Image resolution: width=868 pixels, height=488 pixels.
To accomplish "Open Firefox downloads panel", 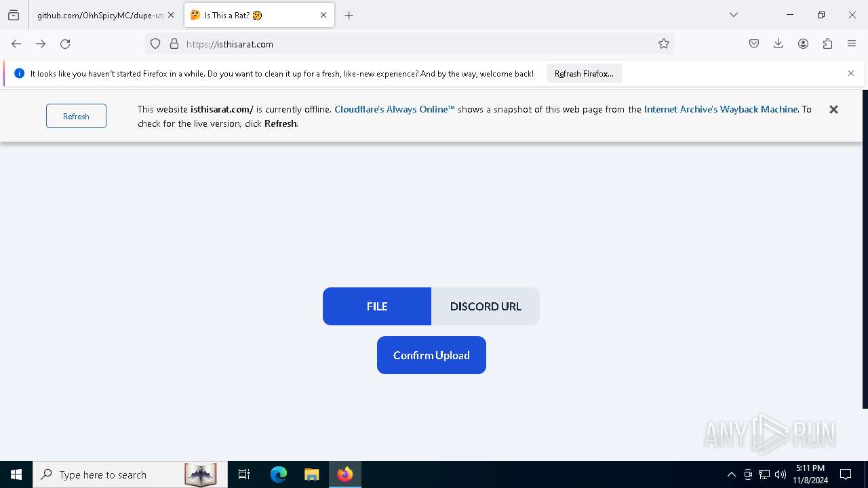I will [778, 44].
